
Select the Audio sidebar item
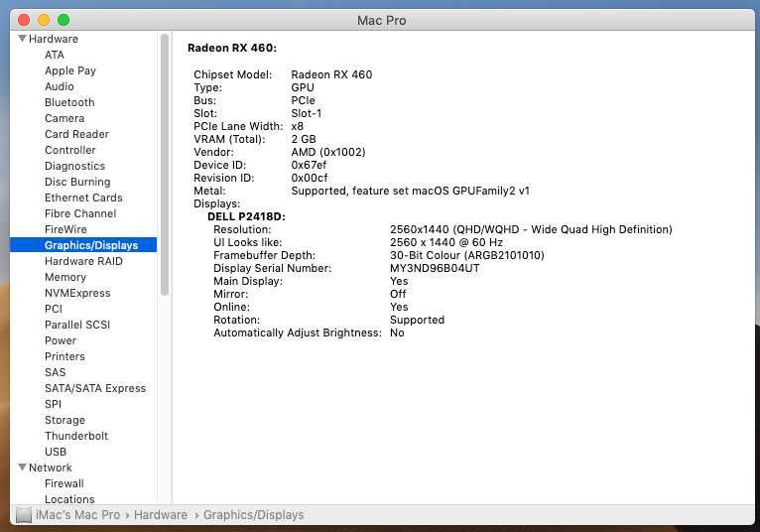coord(60,86)
